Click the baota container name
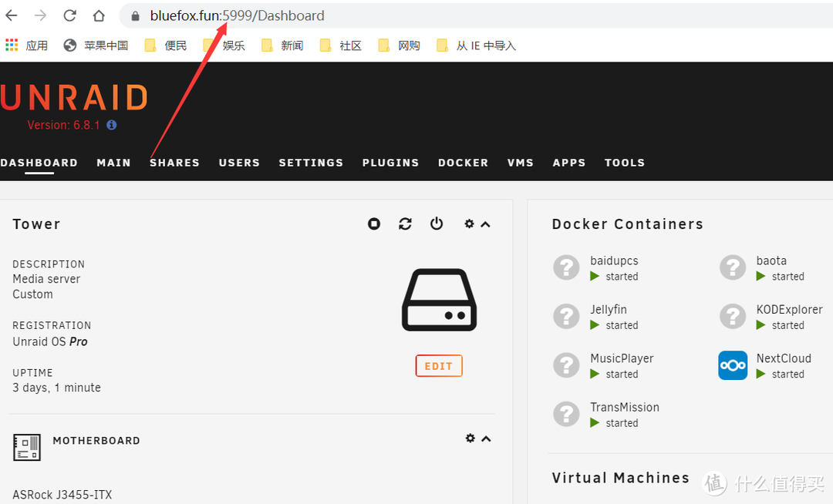Image resolution: width=833 pixels, height=504 pixels. coord(771,261)
